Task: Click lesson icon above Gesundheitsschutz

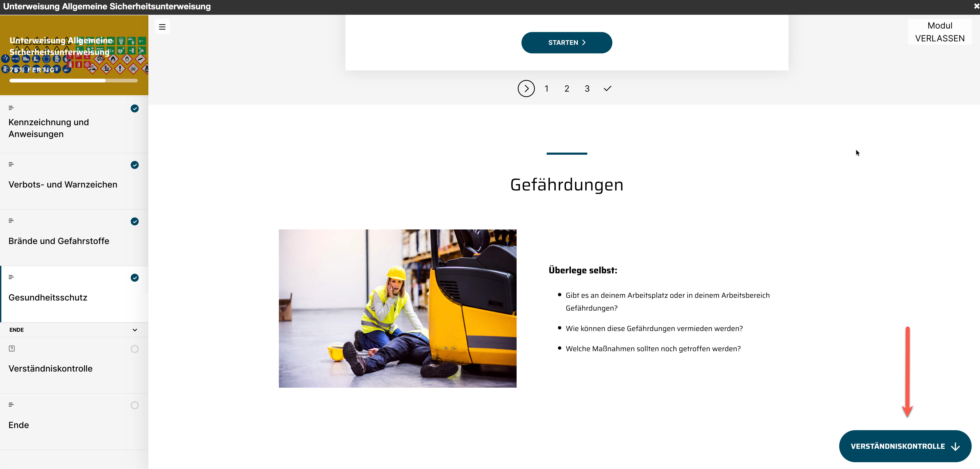Action: point(11,277)
